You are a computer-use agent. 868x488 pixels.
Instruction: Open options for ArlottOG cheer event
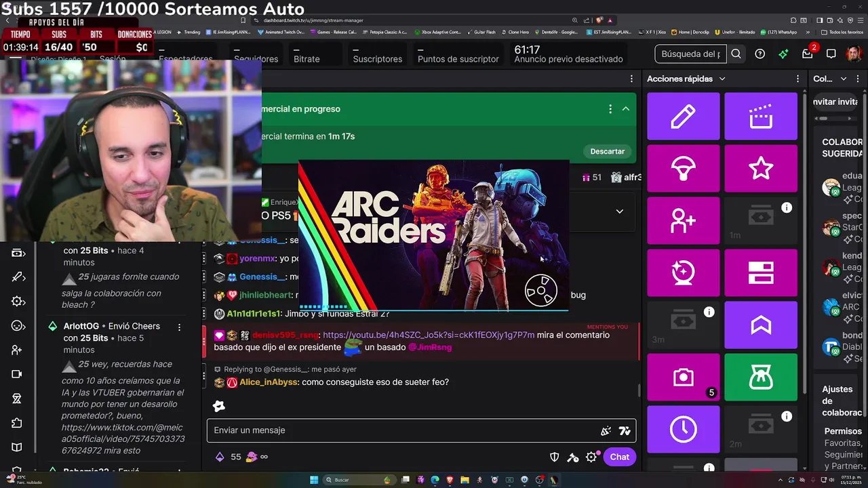coord(179,327)
